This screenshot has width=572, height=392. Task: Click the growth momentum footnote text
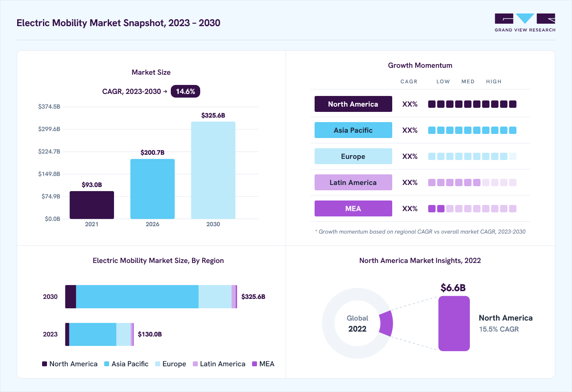[x=420, y=232]
